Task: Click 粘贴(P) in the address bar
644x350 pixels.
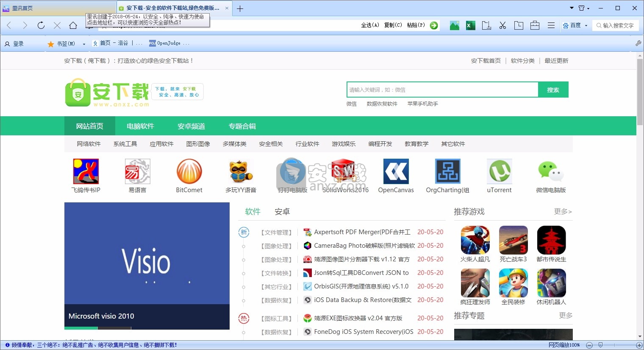Action: point(416,25)
